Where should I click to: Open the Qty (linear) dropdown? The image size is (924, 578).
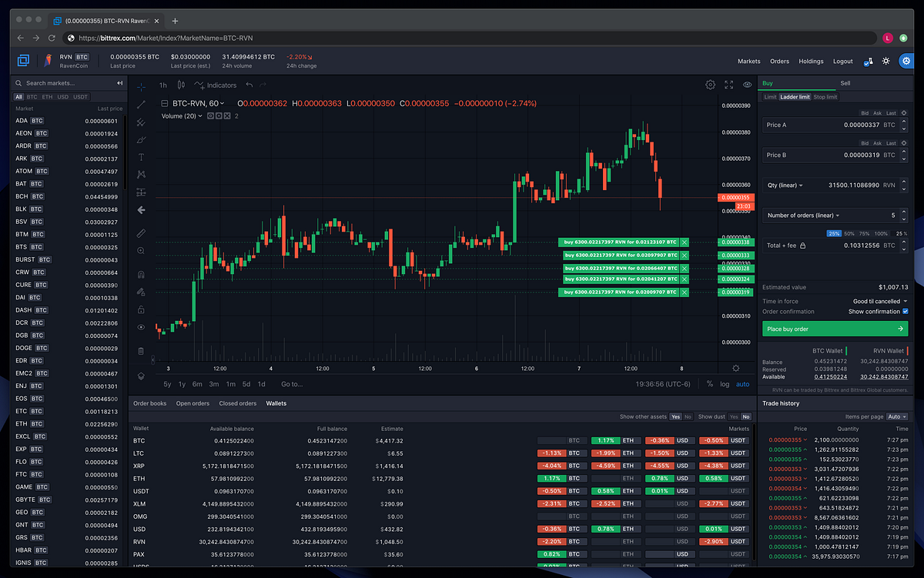[785, 185]
